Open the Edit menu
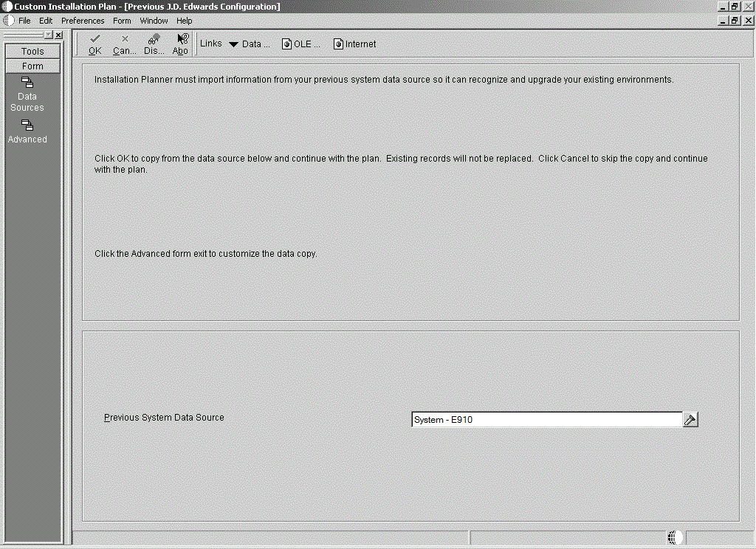This screenshot has height=549, width=756. point(46,21)
